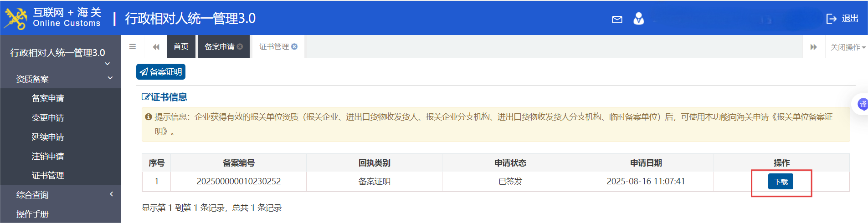Close the 证书管理 tab
Screen dimensions: 868x223
click(x=294, y=46)
